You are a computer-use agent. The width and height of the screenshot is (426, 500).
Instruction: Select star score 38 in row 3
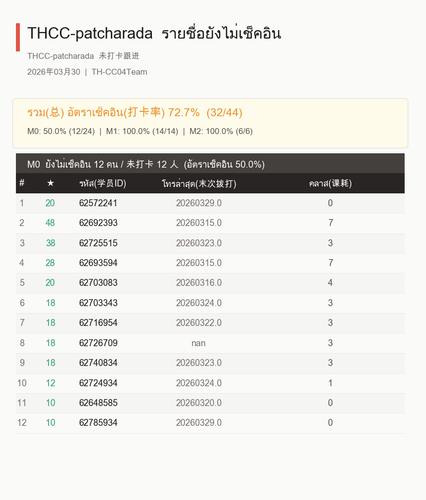(50, 243)
